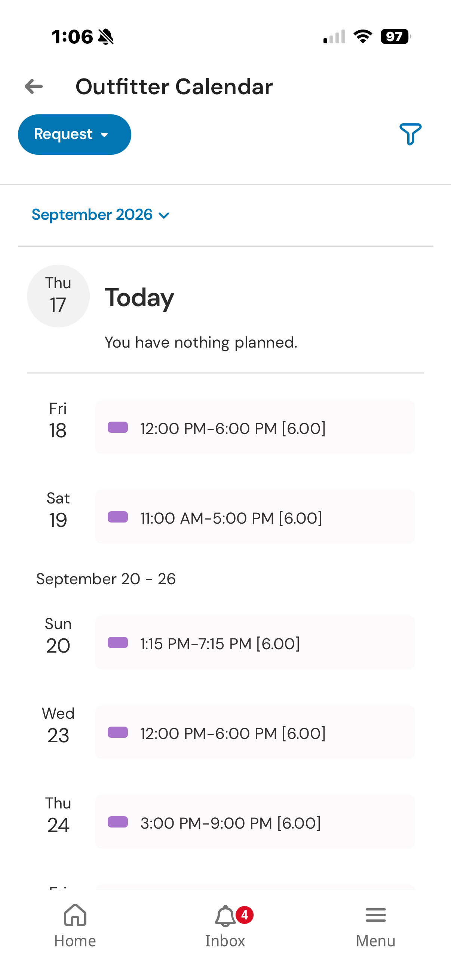Tap the battery indicator showing 97
The width and height of the screenshot is (451, 980).
(395, 37)
